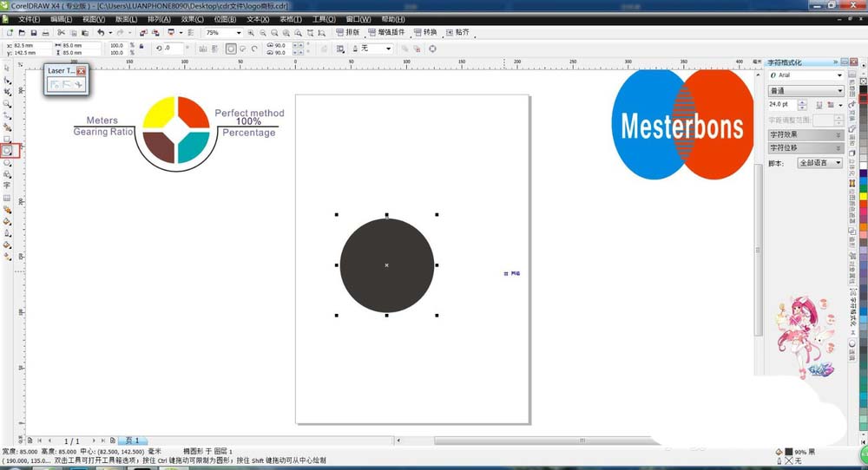Viewport: 868px width, 470px height.
Task: Open the 工具(O) menu
Action: click(324, 19)
